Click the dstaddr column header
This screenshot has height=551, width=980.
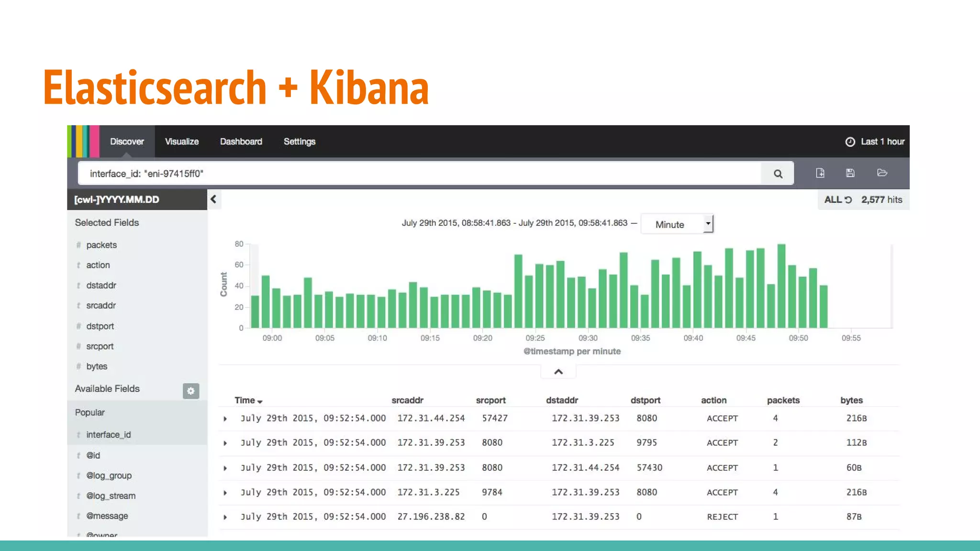pos(562,400)
